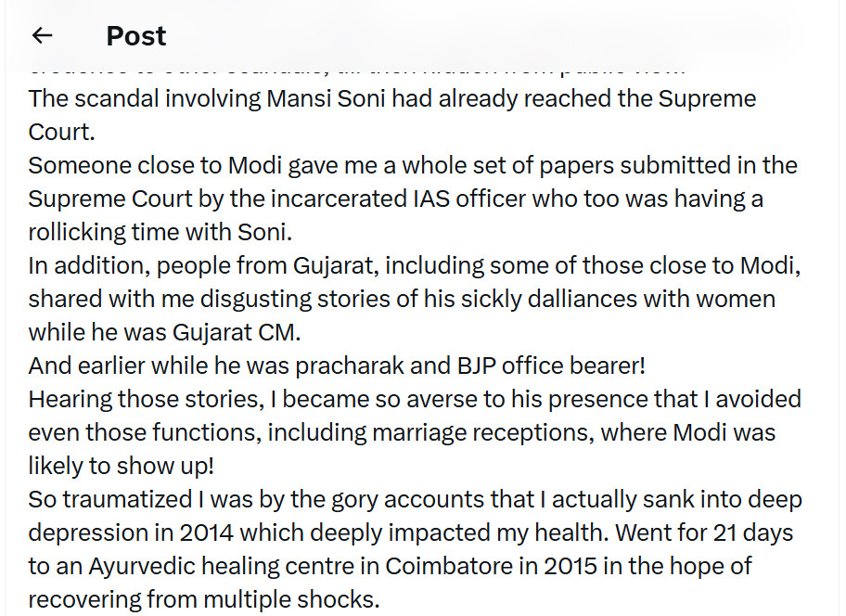
Task: Click the back arrow icon
Action: [42, 35]
